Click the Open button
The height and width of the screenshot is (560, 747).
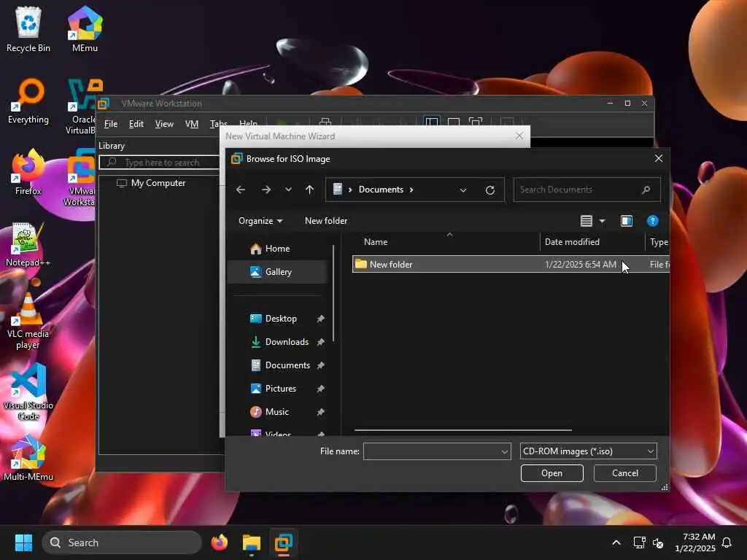(551, 472)
